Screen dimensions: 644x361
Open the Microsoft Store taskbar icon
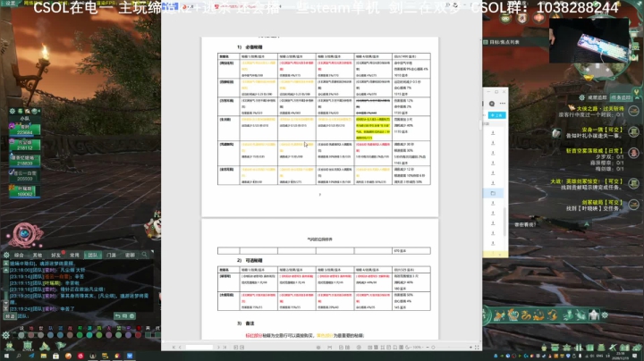tap(55, 356)
